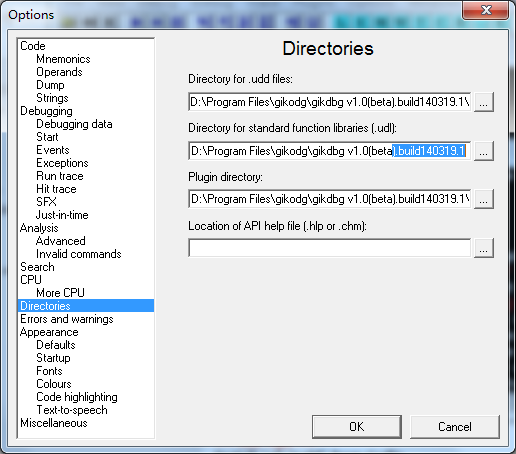Click the Plugin directory field
The image size is (516, 454).
point(330,199)
